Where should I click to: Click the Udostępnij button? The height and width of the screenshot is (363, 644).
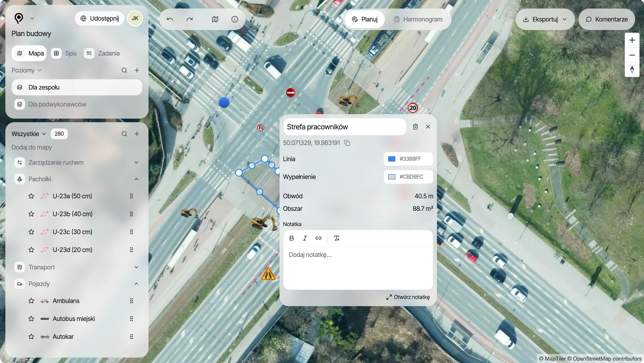click(100, 18)
